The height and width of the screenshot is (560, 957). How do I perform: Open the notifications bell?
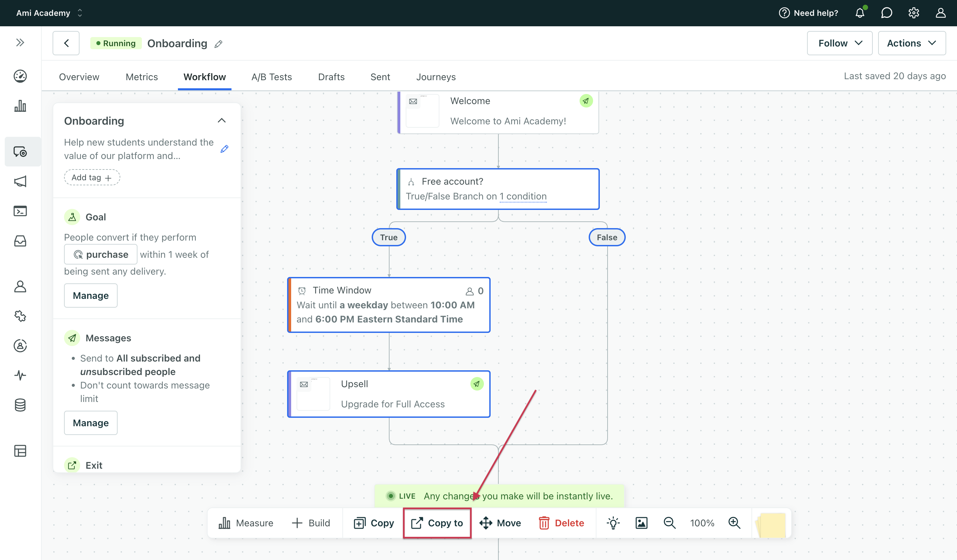pyautogui.click(x=860, y=13)
